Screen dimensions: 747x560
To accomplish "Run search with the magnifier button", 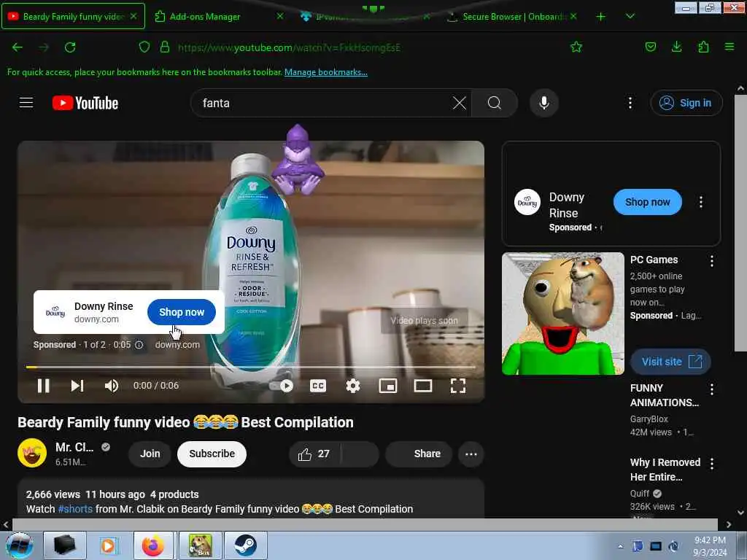I will (x=495, y=103).
